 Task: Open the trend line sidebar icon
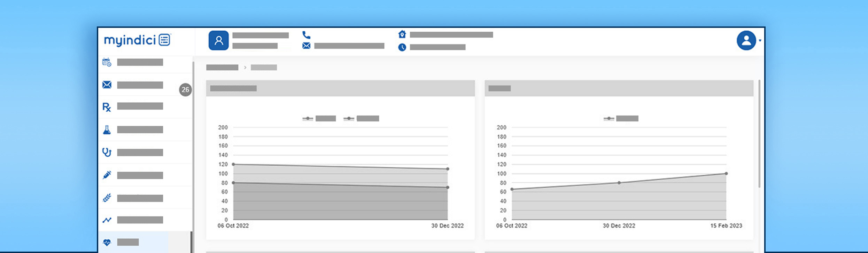click(107, 220)
